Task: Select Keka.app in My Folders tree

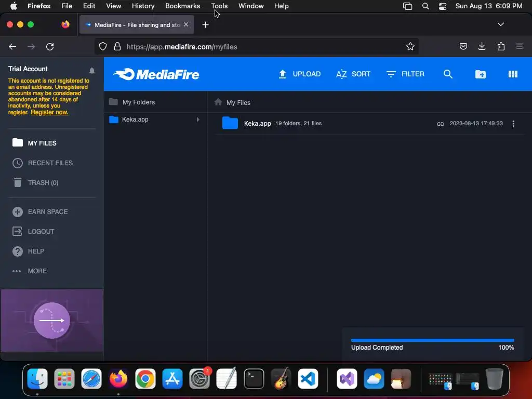Action: point(135,119)
